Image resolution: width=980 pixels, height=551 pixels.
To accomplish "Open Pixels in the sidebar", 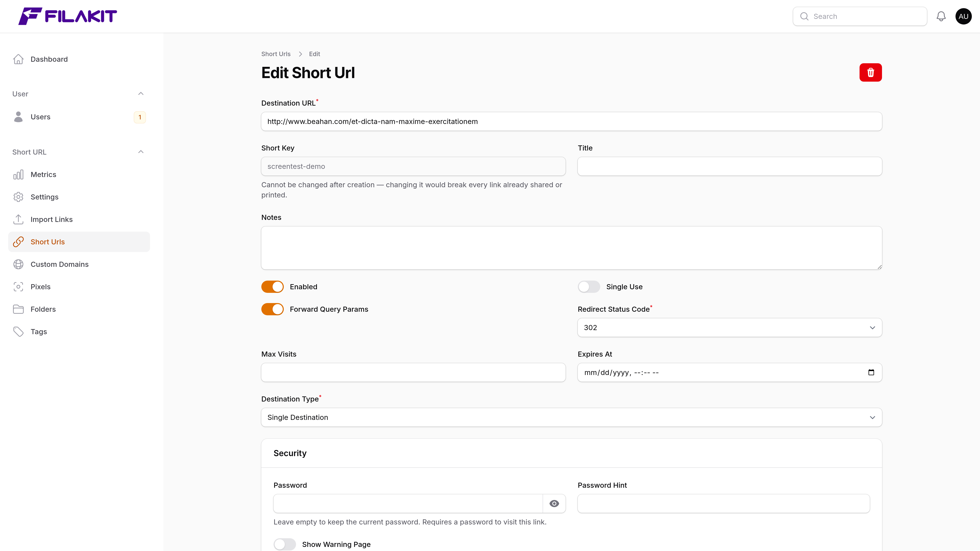I will (79, 287).
